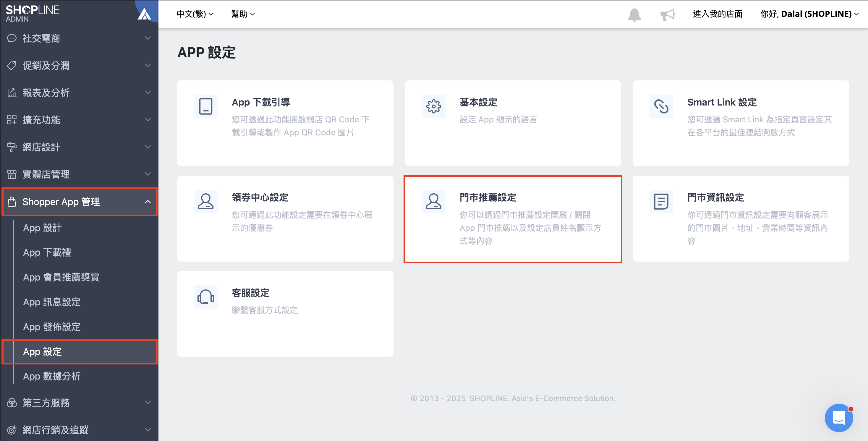The width and height of the screenshot is (868, 441).
Task: Click the 實體店管理 storefront icon
Action: (x=12, y=174)
